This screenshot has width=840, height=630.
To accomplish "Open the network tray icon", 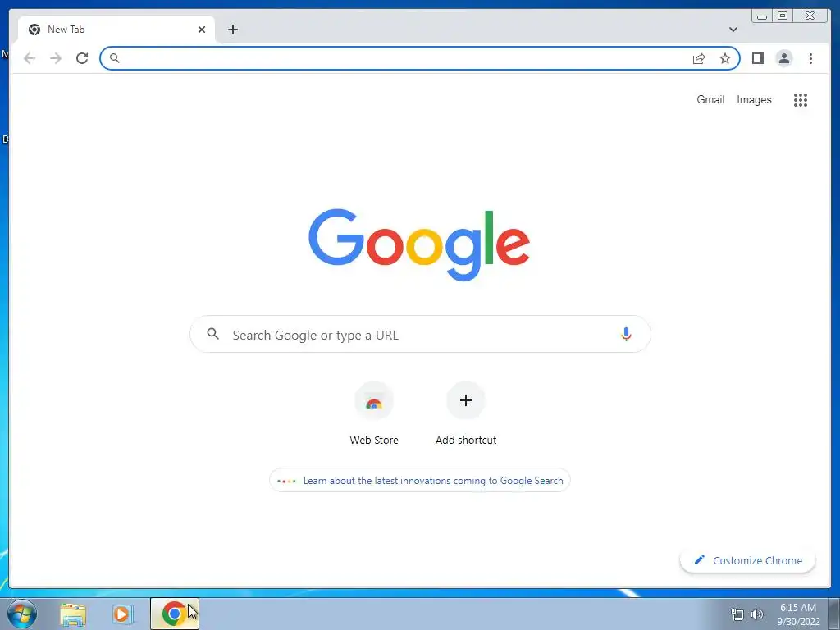I will [737, 614].
